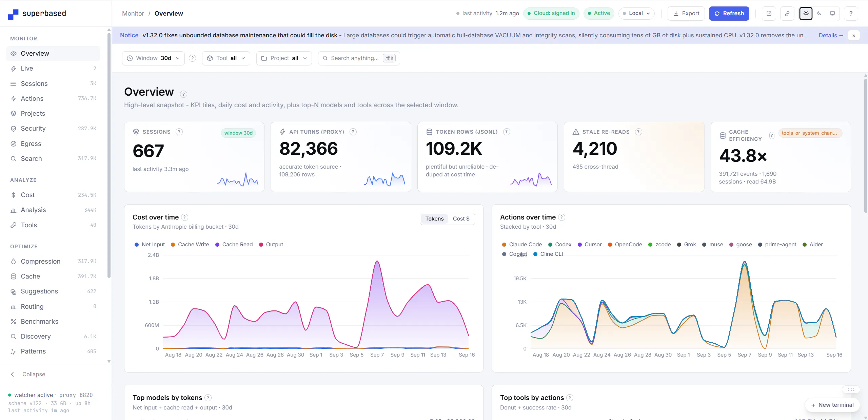Image resolution: width=868 pixels, height=420 pixels.
Task: Click the New terminal button
Action: click(x=832, y=405)
